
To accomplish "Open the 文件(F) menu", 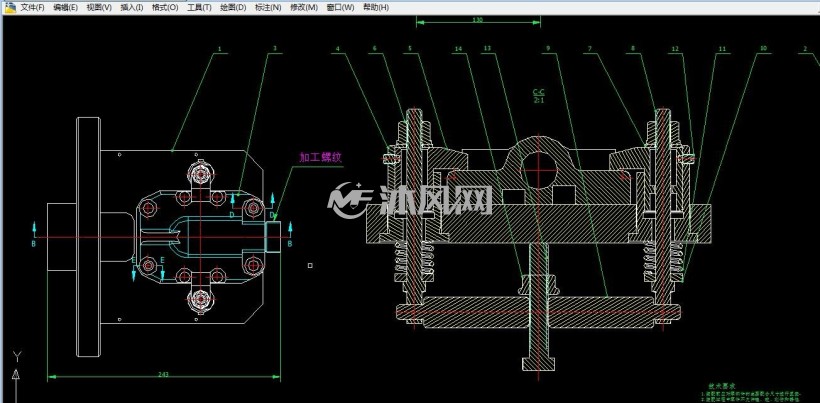I will pos(32,7).
